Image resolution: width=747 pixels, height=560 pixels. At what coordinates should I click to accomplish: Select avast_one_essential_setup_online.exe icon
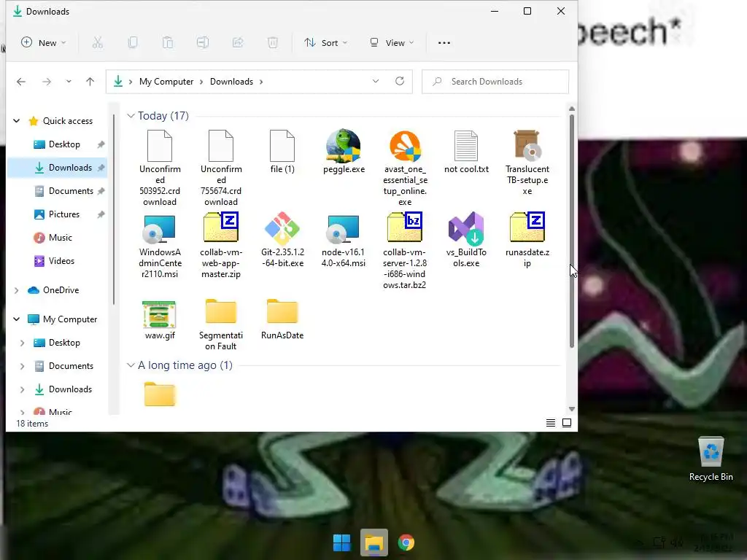(x=405, y=168)
